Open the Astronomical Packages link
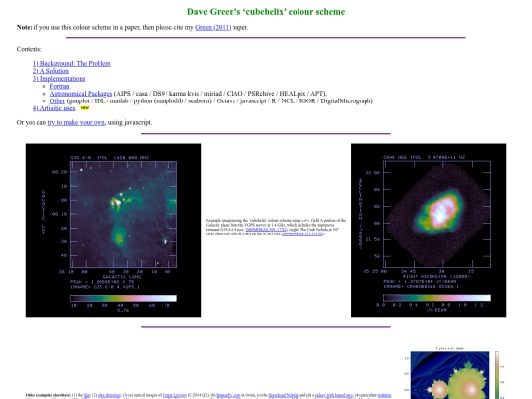The height and width of the screenshot is (399, 532). click(81, 94)
